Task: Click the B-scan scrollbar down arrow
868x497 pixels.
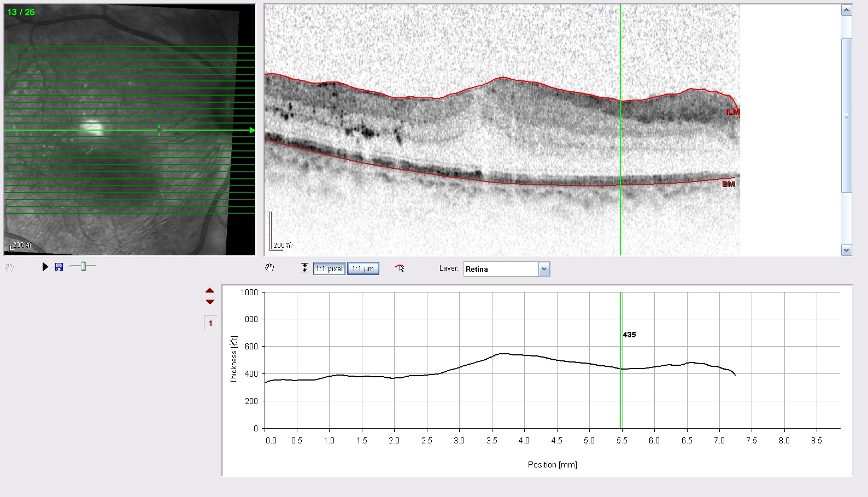Action: tap(847, 250)
